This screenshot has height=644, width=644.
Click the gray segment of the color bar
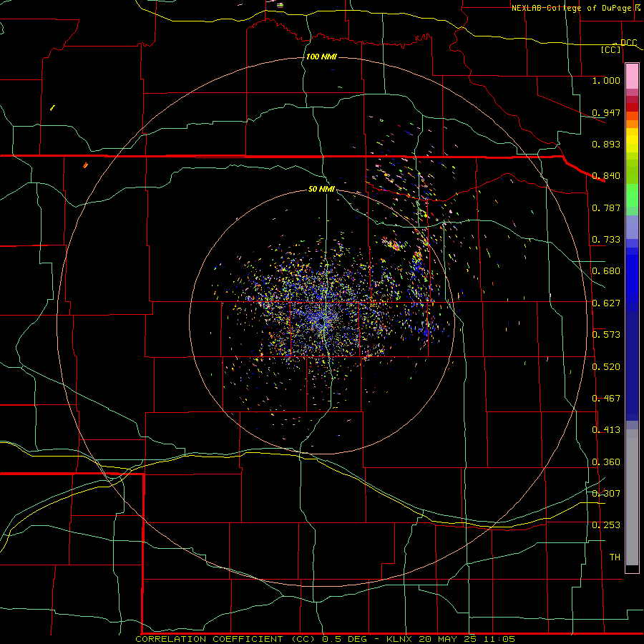(x=632, y=497)
